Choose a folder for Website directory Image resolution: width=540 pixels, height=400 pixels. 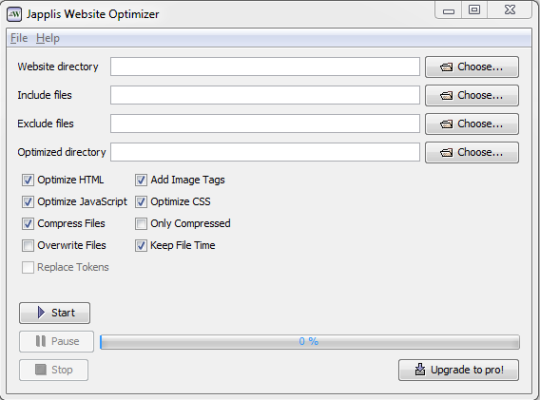[x=472, y=67]
